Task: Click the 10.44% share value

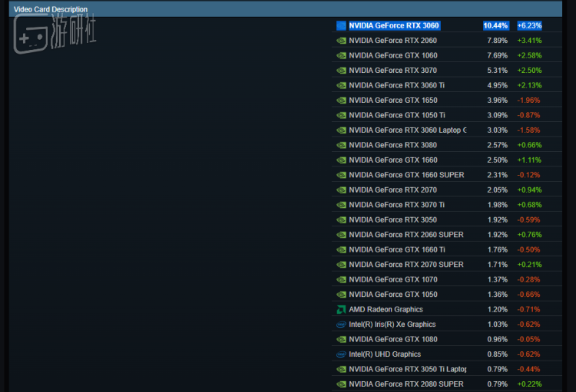Action: pyautogui.click(x=495, y=25)
